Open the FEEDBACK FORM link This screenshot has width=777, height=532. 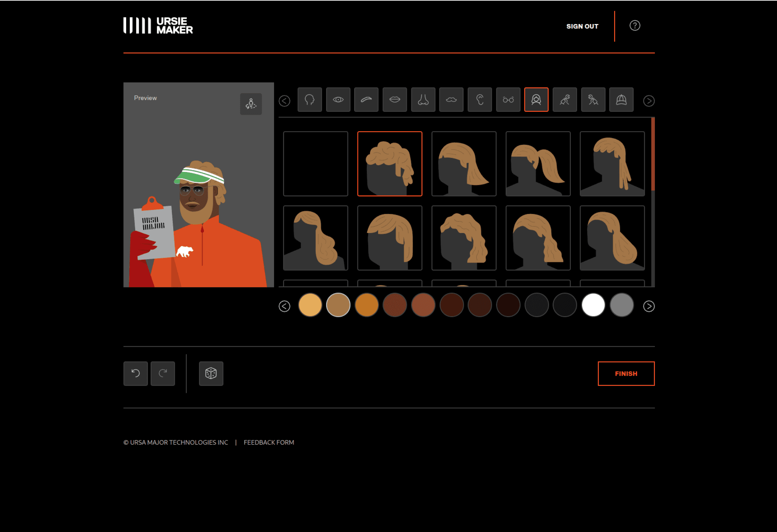pos(269,442)
